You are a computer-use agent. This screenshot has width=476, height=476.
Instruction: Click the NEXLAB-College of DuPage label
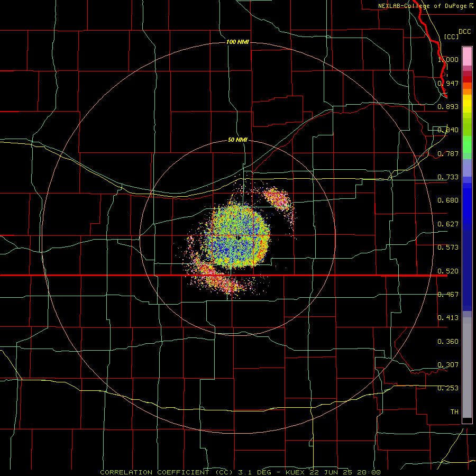point(422,6)
